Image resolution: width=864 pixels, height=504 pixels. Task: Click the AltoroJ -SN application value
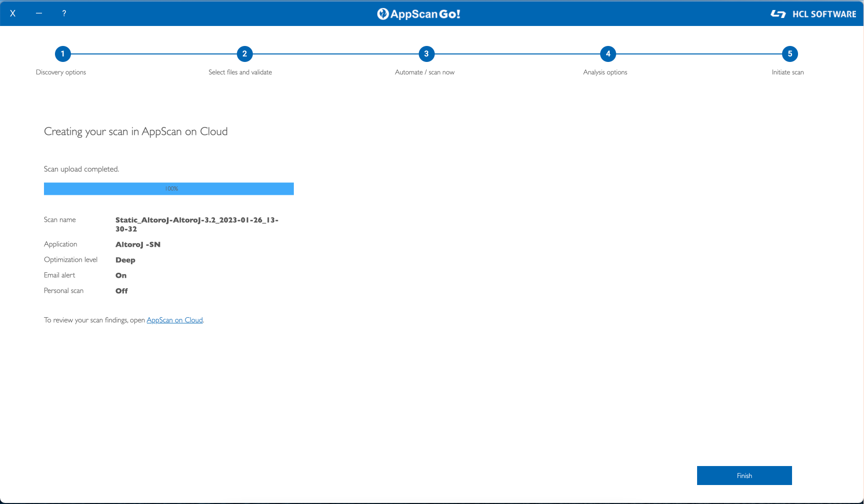[138, 244]
